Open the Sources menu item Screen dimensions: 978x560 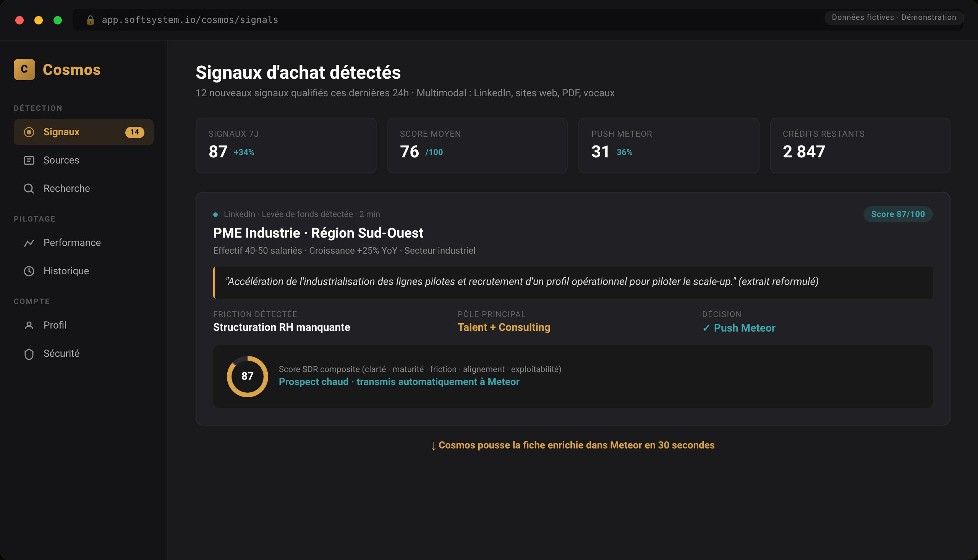tap(83, 160)
